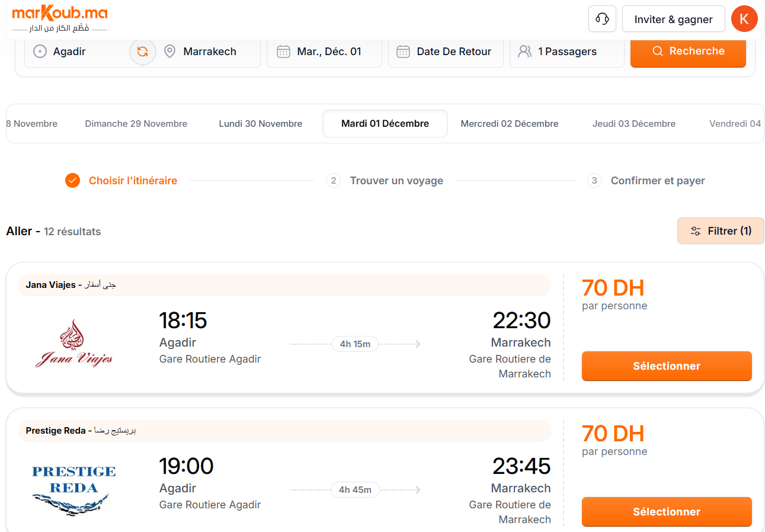Select the Mercredi 02 Décembre date tab
The image size is (765, 532).
[510, 124]
